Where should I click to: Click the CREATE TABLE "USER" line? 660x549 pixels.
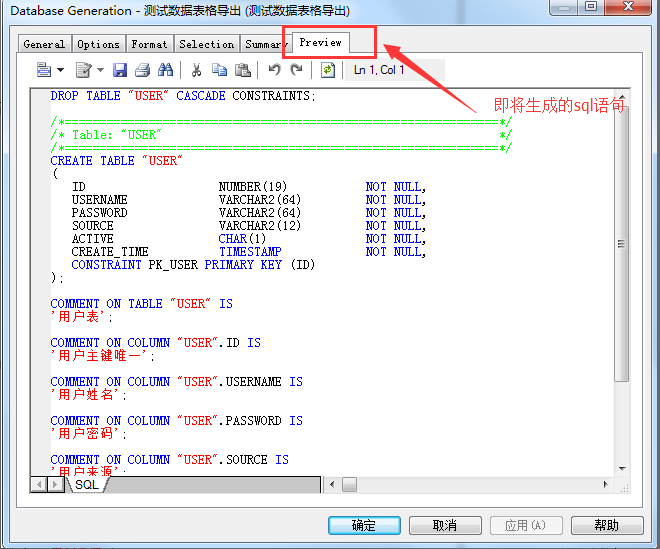[x=116, y=161]
